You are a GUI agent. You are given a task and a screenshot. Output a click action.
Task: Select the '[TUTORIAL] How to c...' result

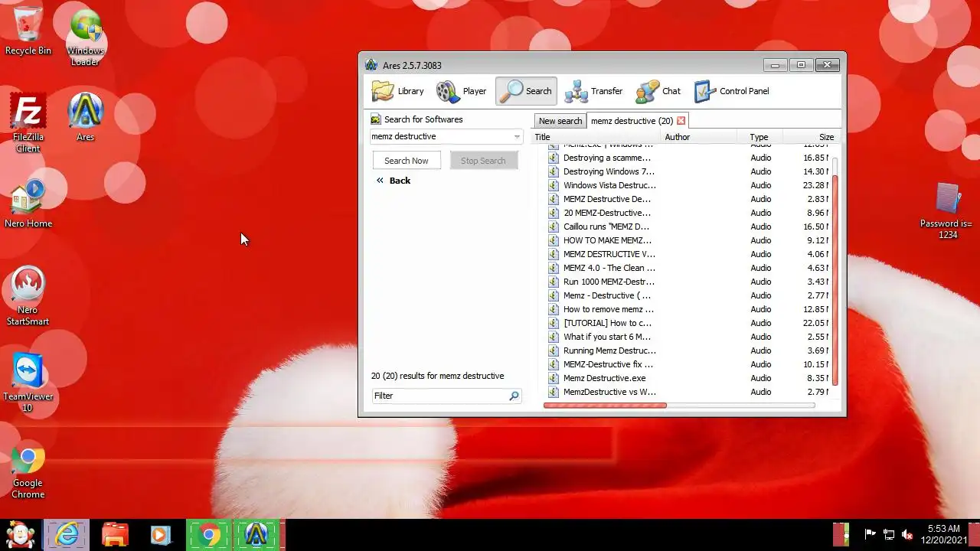[x=607, y=323]
